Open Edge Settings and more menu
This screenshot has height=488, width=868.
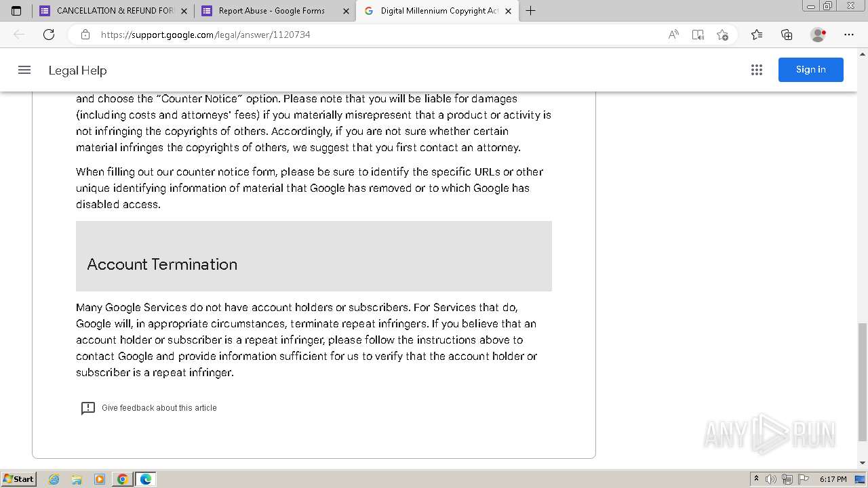(849, 35)
